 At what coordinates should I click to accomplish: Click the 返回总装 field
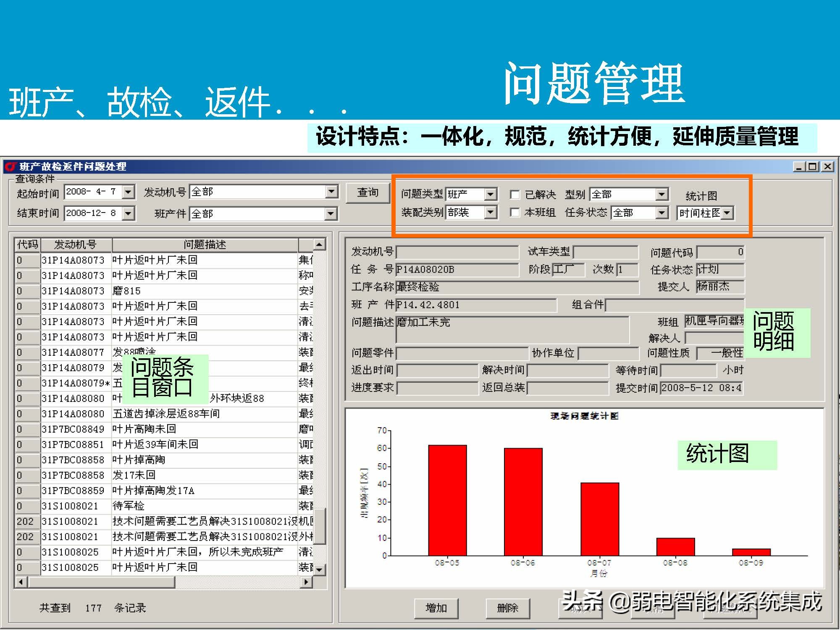tap(568, 388)
